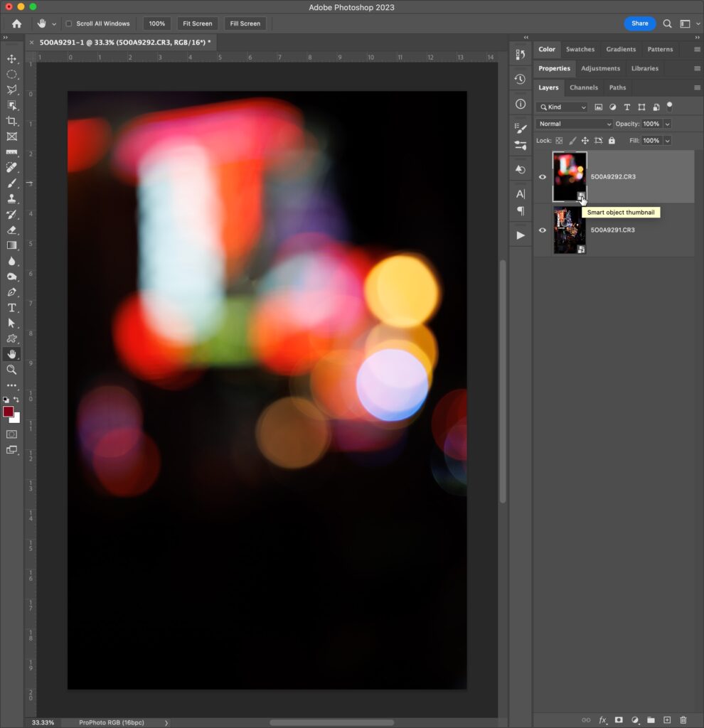Image resolution: width=704 pixels, height=728 pixels.
Task: Click the 100% zoom button
Action: [157, 23]
